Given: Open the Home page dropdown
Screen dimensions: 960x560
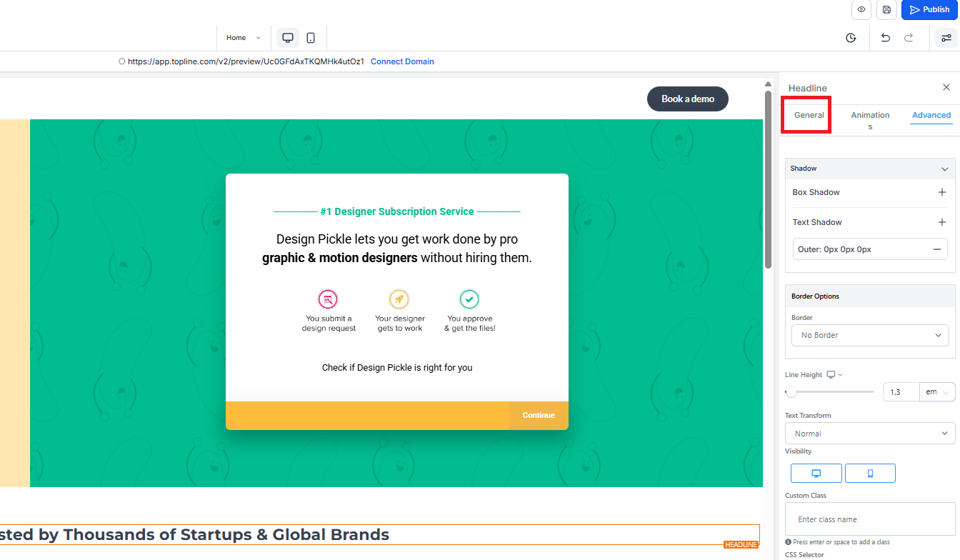Looking at the screenshot, I should click(x=244, y=38).
